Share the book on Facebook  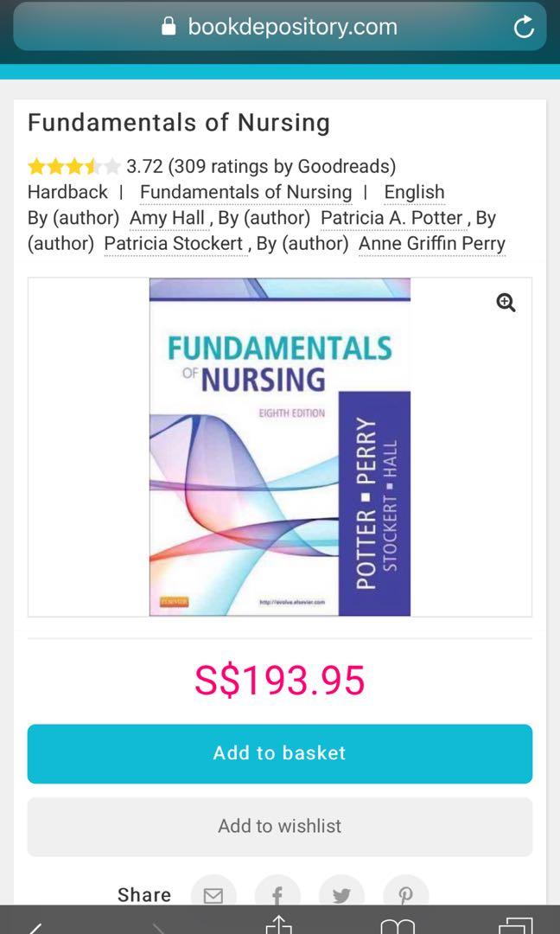pos(277,894)
